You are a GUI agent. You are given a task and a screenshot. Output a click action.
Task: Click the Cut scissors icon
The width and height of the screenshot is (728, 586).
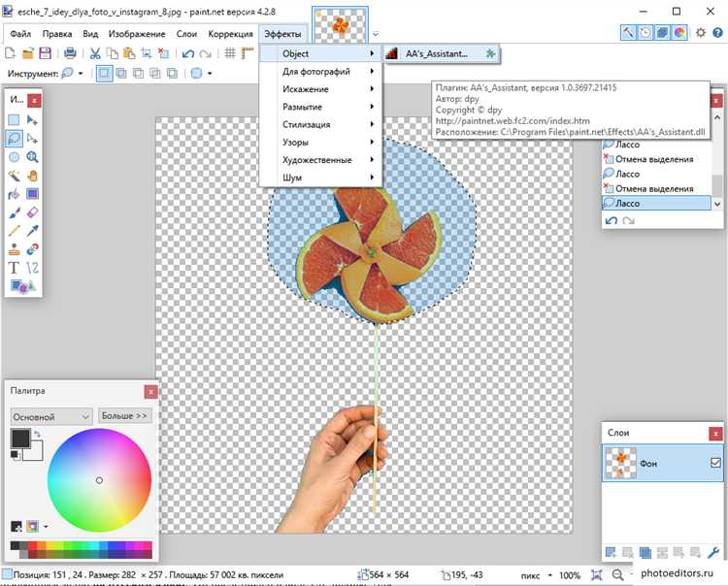[x=95, y=52]
